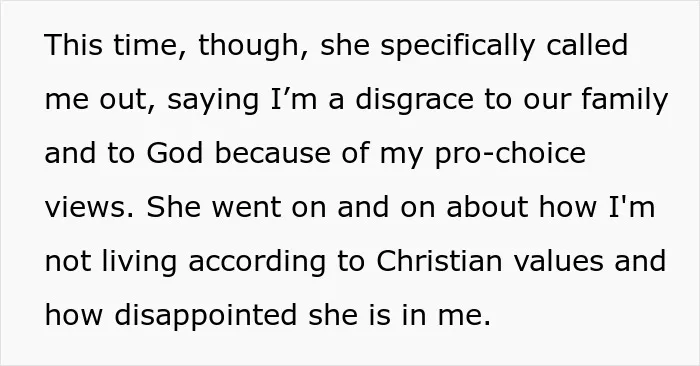Click the word "called"
This screenshot has height=366, width=700.
[x=587, y=44]
